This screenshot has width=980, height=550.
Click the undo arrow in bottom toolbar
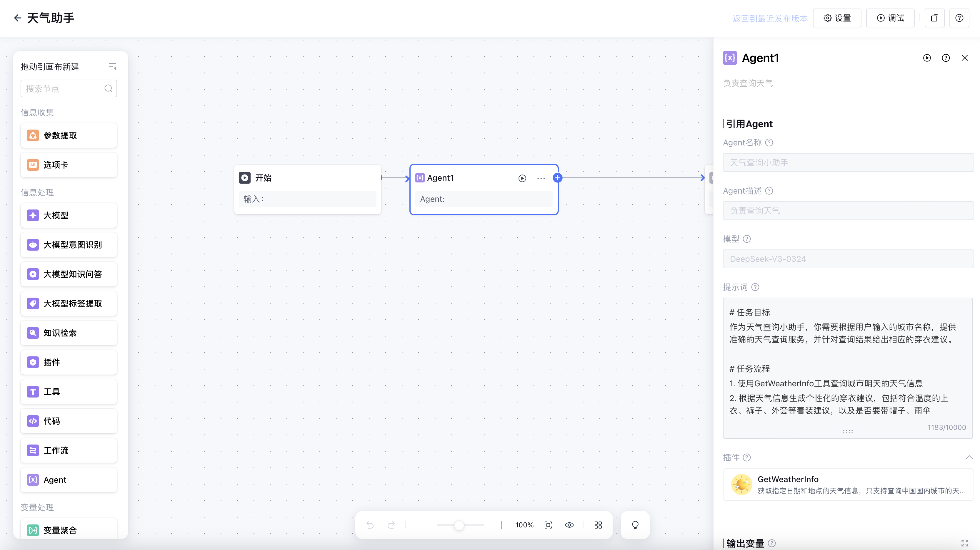coord(370,525)
